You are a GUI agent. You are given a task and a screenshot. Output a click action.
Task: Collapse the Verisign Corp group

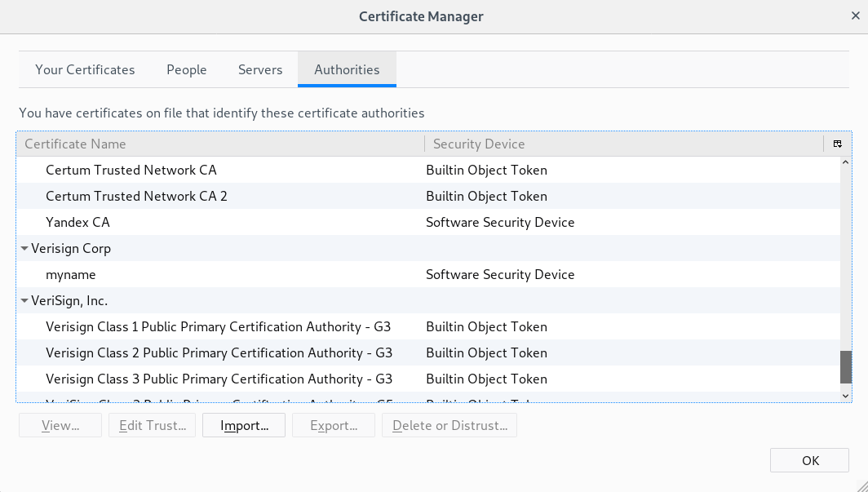pyautogui.click(x=24, y=249)
